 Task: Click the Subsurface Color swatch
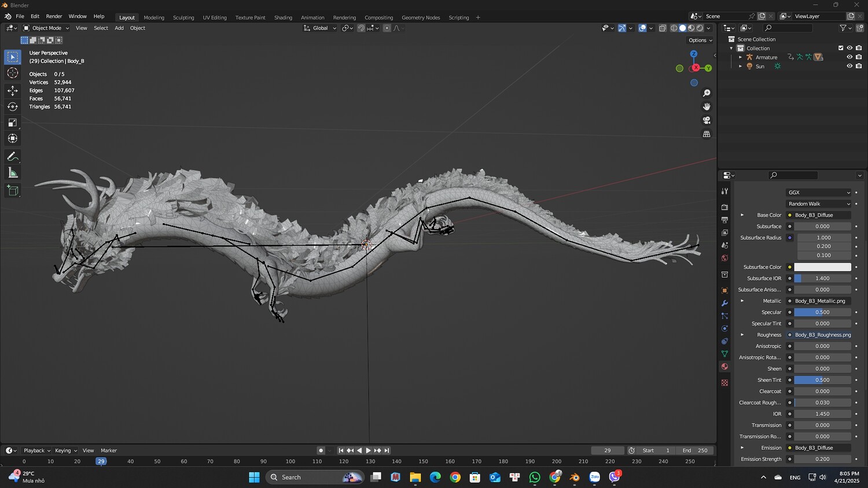coord(822,267)
